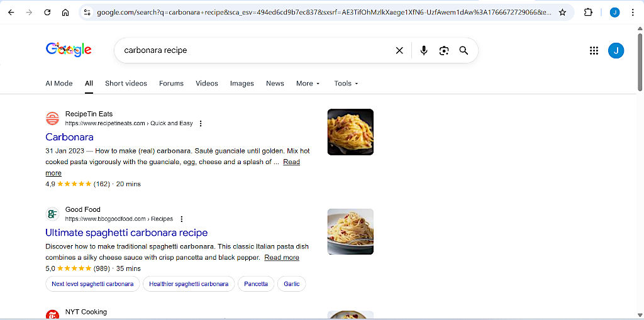Select Healthier spaghetti carbonara chip
Screen dimensions: 644x320
[x=189, y=284]
